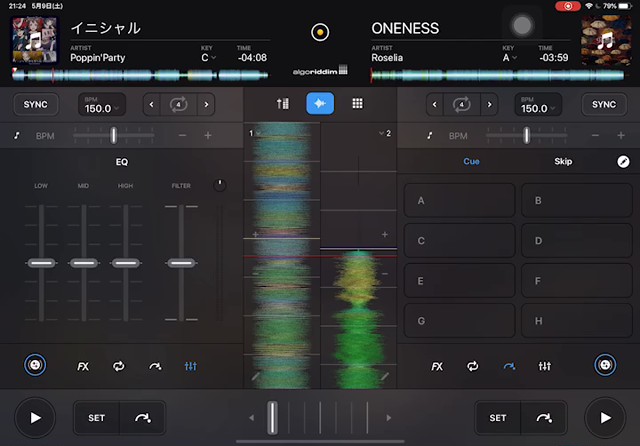
Task: Tap the LOW EQ fader handle
Action: coord(41,263)
